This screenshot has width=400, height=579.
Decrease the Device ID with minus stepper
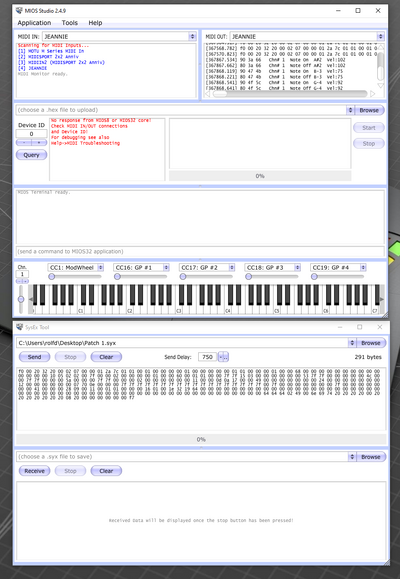click(x=24, y=143)
